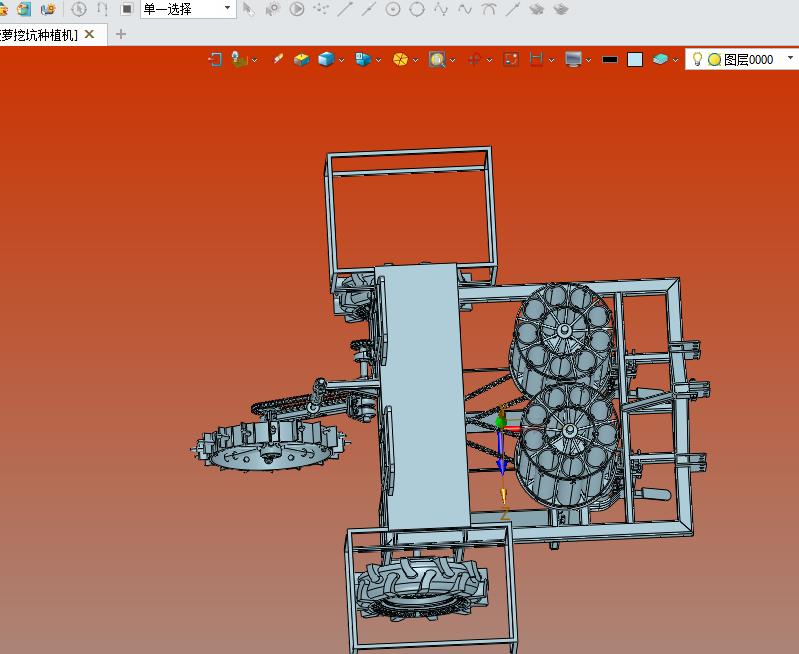Expand the orange disc icon dropdown
Screen dimensions: 799x654
click(x=416, y=60)
